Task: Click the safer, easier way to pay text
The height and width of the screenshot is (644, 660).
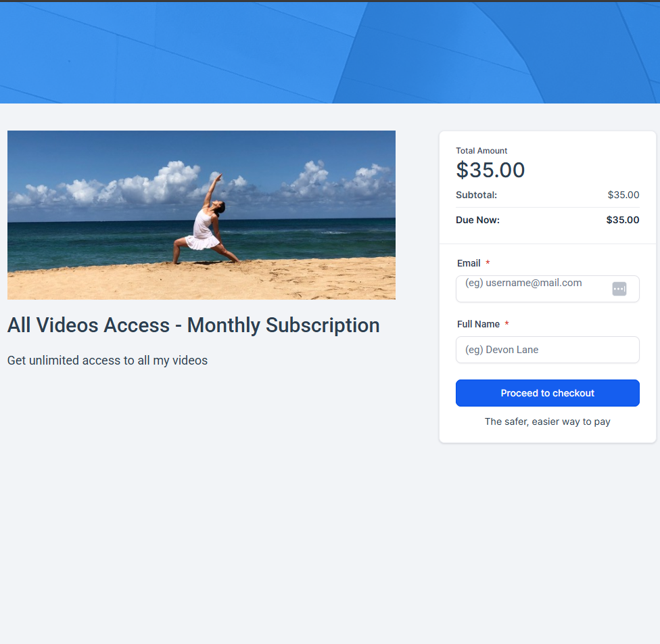Action: pyautogui.click(x=547, y=421)
